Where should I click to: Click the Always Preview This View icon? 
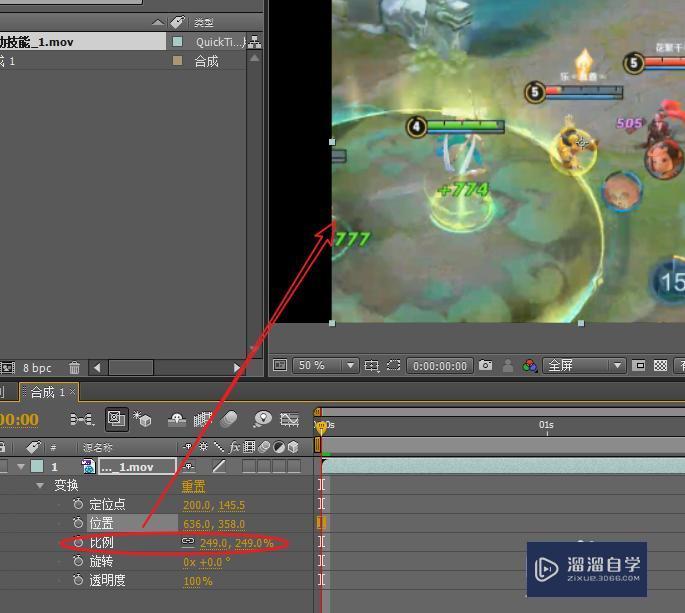click(280, 365)
